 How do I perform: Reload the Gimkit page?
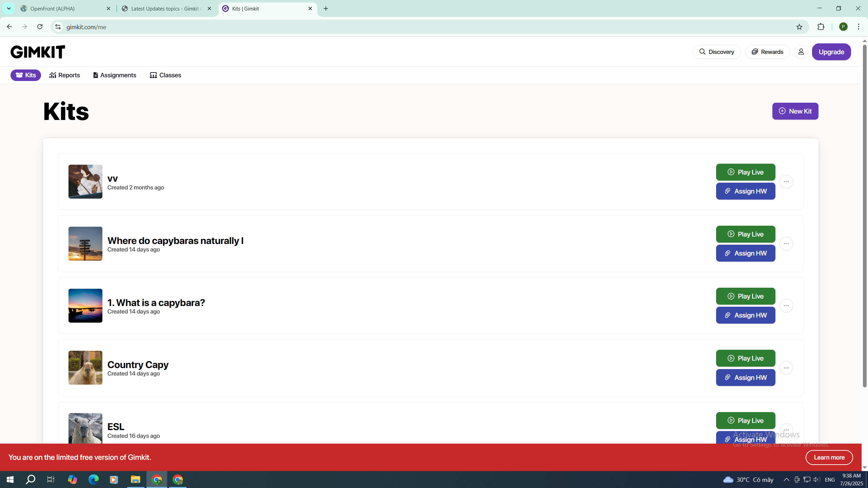40,27
